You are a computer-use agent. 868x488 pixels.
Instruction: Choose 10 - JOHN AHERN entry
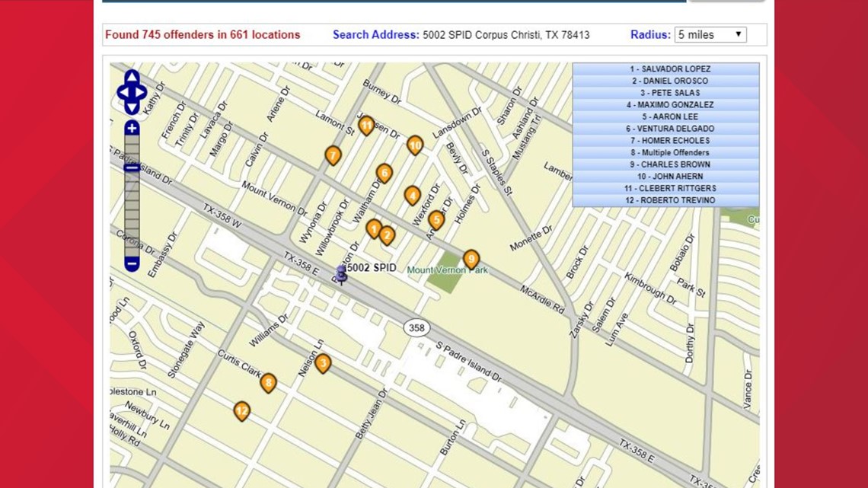(666, 177)
